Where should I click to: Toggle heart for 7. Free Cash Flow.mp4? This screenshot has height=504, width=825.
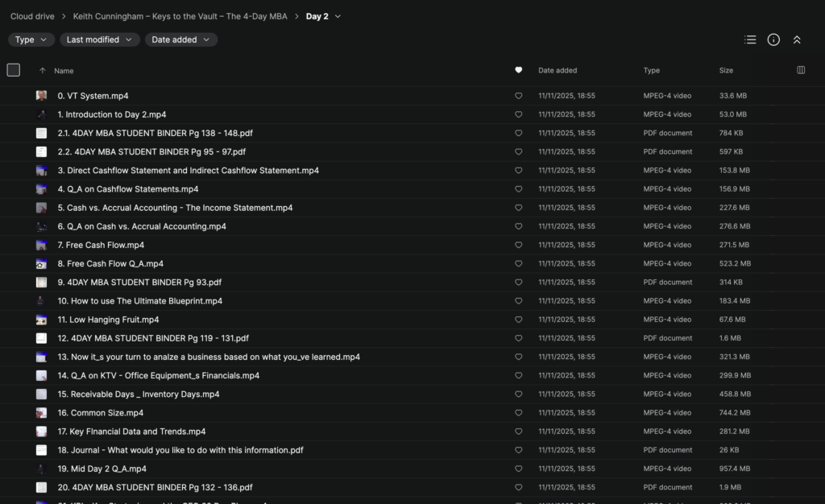point(519,245)
